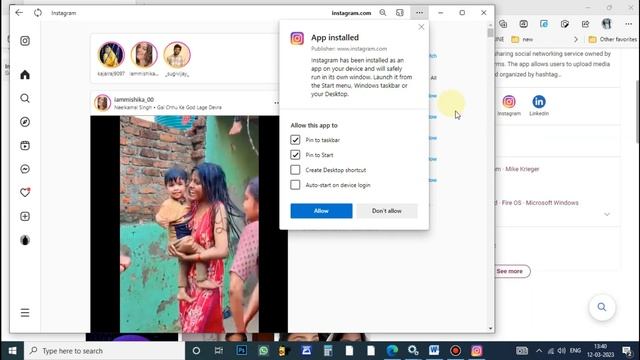Open _sugnvijay_ story
Viewport: 640px width, 360px height.
[177, 55]
